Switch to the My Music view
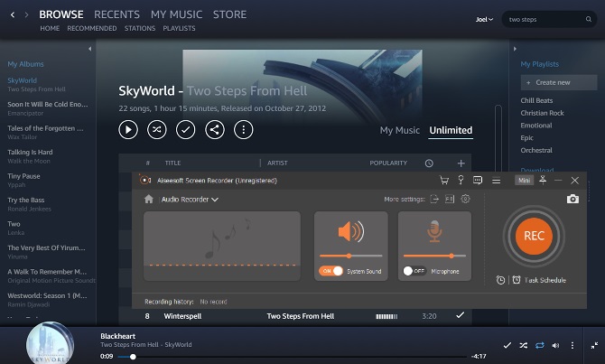 [400, 130]
